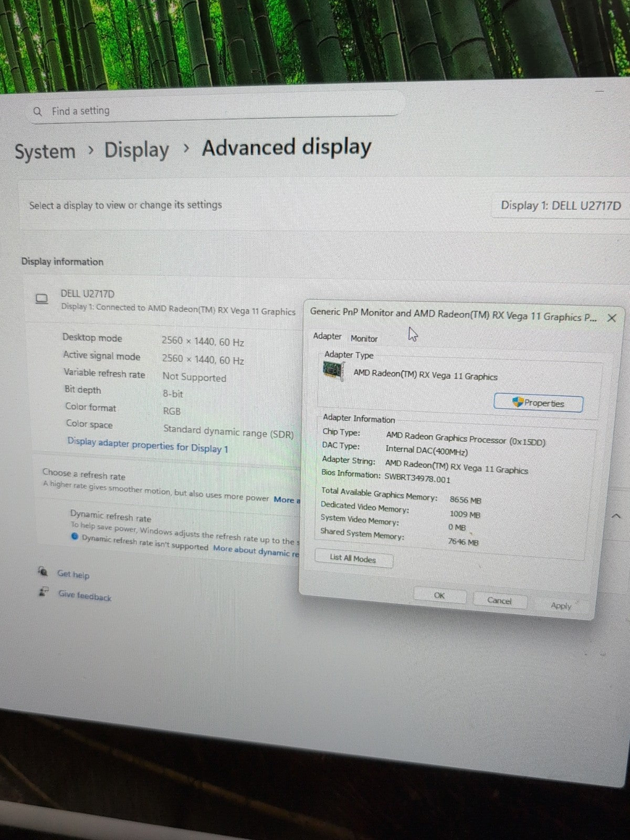This screenshot has width=630, height=840.
Task: Click the monitor icon next to DELL U2717D
Action: [41, 299]
